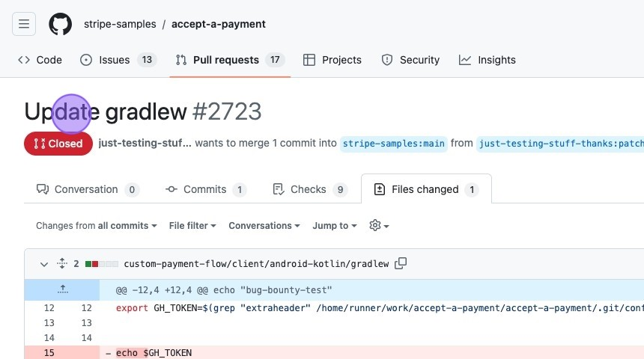Expand all lines in gradlew diff
Viewport: 644px width, 359px height.
pyautogui.click(x=62, y=263)
